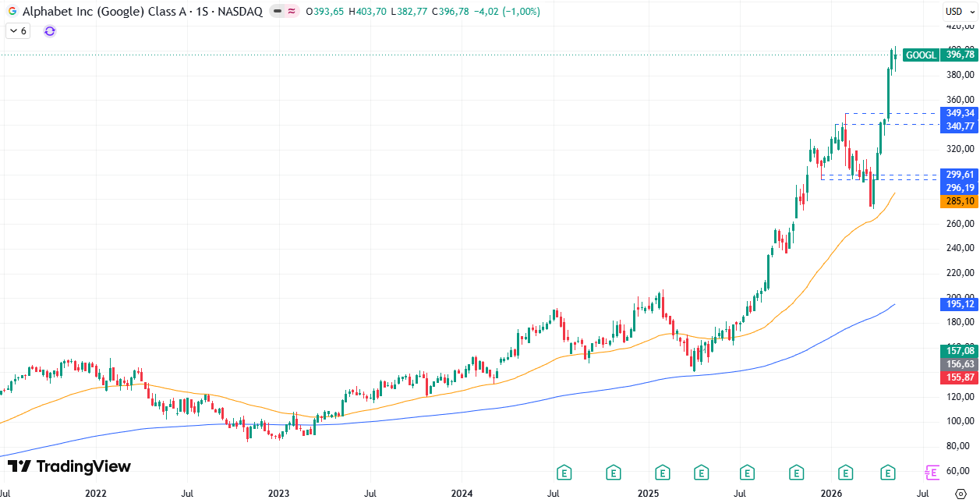This screenshot has height=503, width=980.
Task: Click the blue 195,12 moving average label
Action: pyautogui.click(x=961, y=304)
